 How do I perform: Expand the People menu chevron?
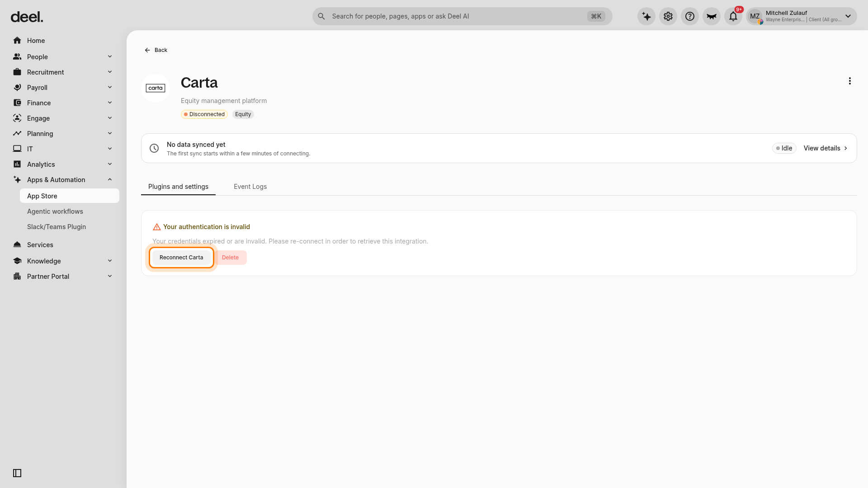click(x=110, y=56)
